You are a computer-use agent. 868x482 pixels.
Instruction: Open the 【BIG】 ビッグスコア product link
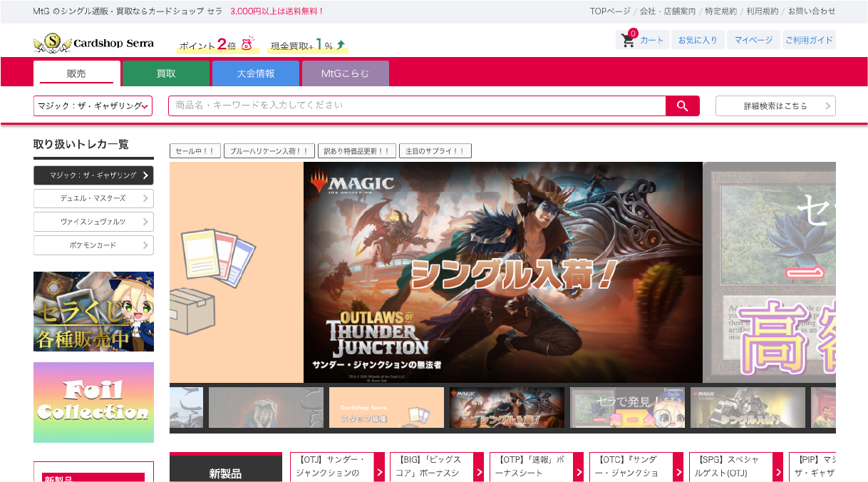(x=437, y=466)
